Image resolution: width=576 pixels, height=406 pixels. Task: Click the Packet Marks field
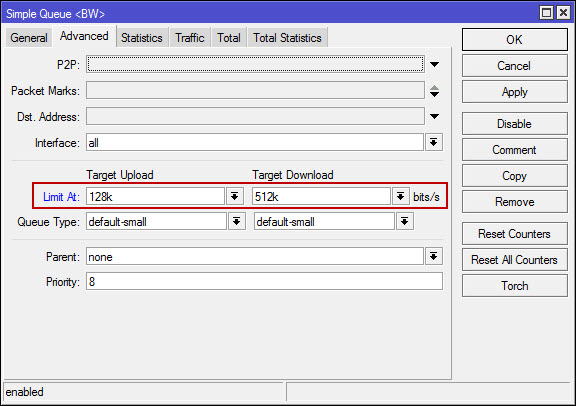point(255,90)
